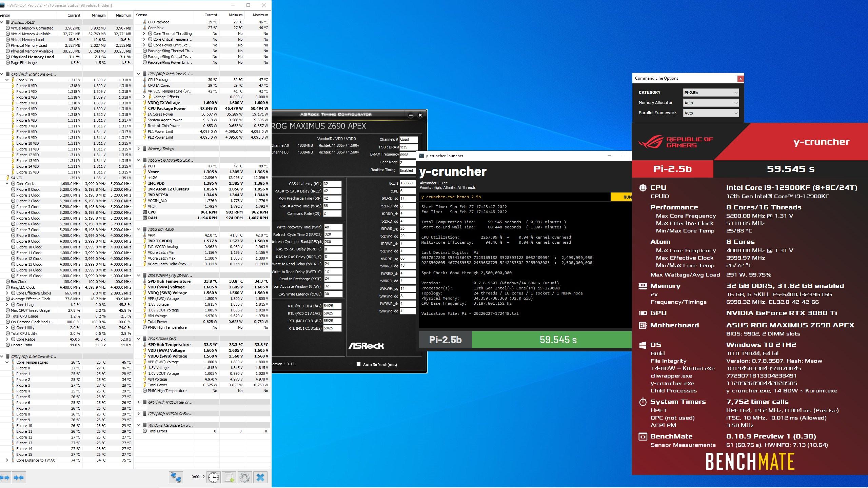Screen dimensions: 868x488
Task: Open the Parallel Framework dropdown
Action: (x=711, y=113)
